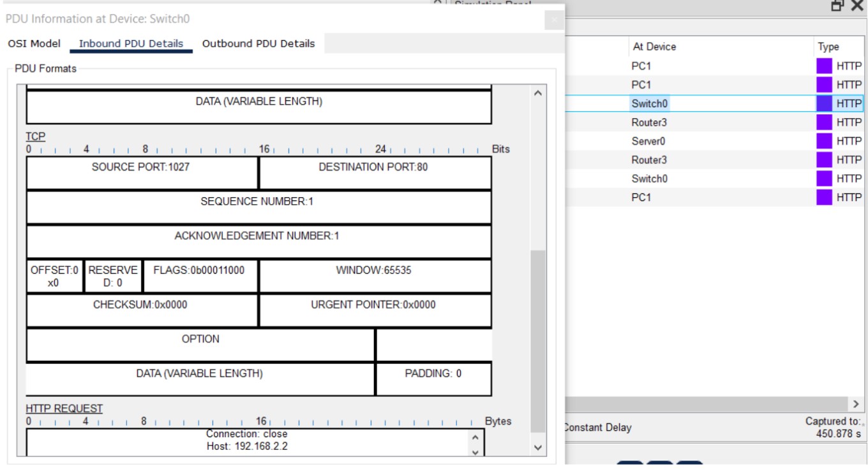Click the PDU Formats vertical scrollbar thumb
Image resolution: width=868 pixels, height=471 pixels.
point(537,338)
